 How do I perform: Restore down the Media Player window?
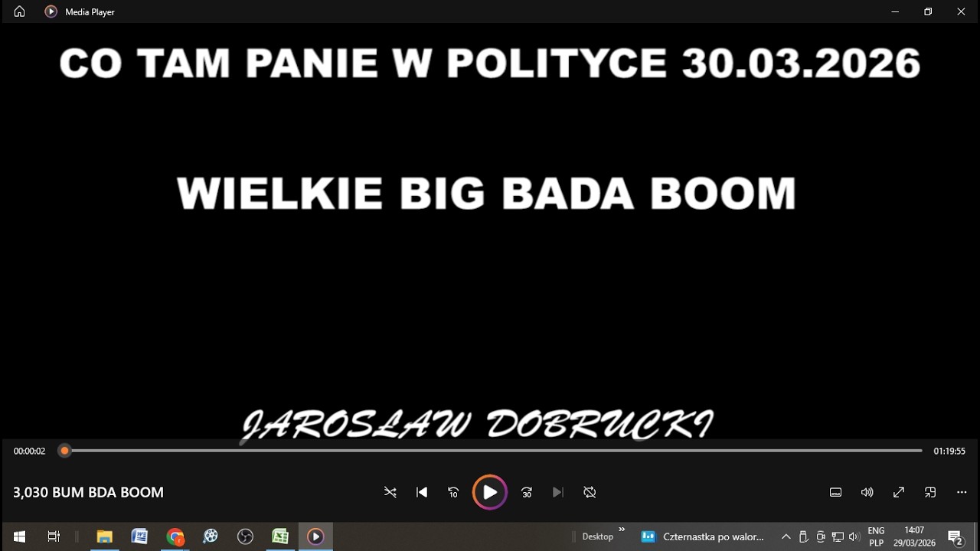(928, 11)
